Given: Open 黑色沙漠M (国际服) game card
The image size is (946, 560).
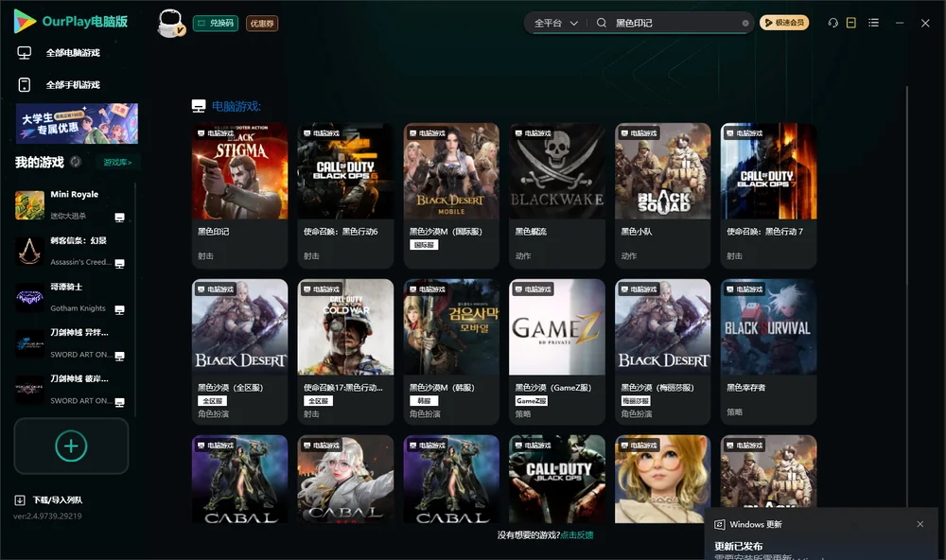Looking at the screenshot, I should (451, 196).
